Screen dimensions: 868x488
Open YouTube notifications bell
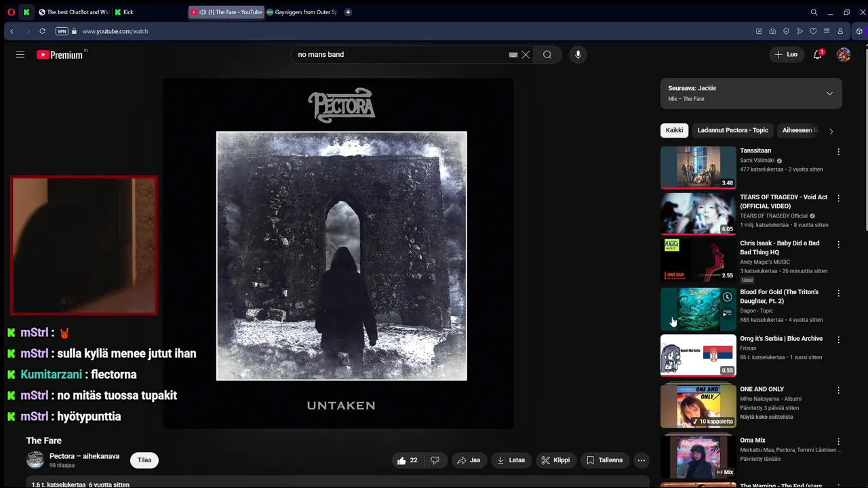point(818,54)
